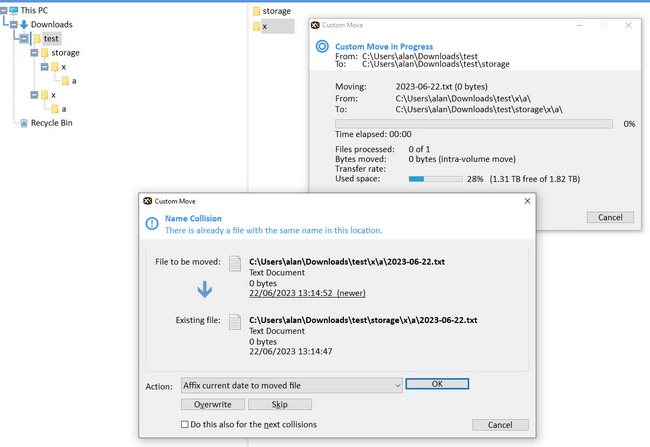Select storage in the file list
This screenshot has width=650, height=447.
click(276, 11)
